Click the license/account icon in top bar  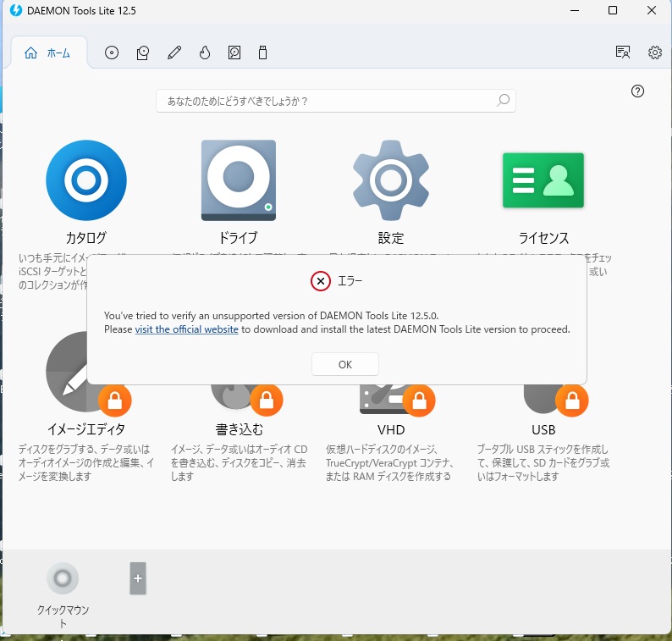623,52
